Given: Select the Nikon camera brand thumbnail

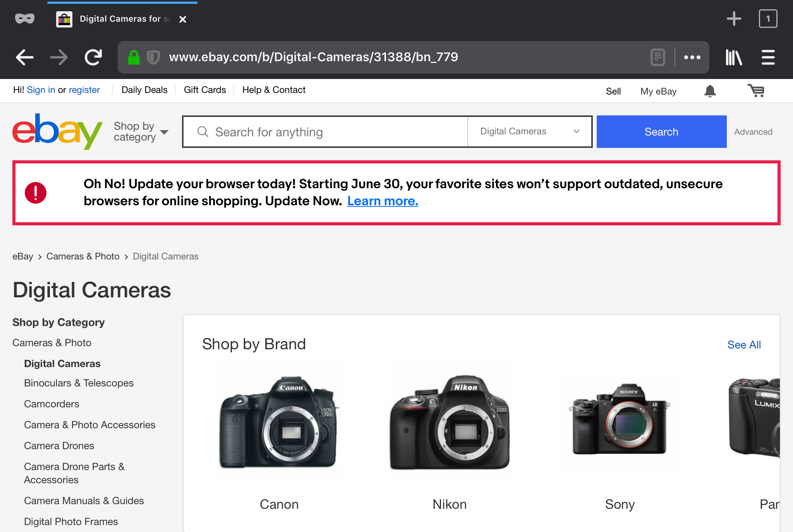Looking at the screenshot, I should [x=449, y=422].
